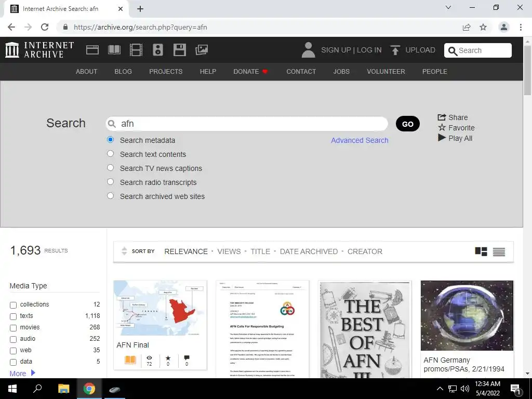Select Search archived web sites option
Image resolution: width=532 pixels, height=399 pixels.
[x=110, y=196]
